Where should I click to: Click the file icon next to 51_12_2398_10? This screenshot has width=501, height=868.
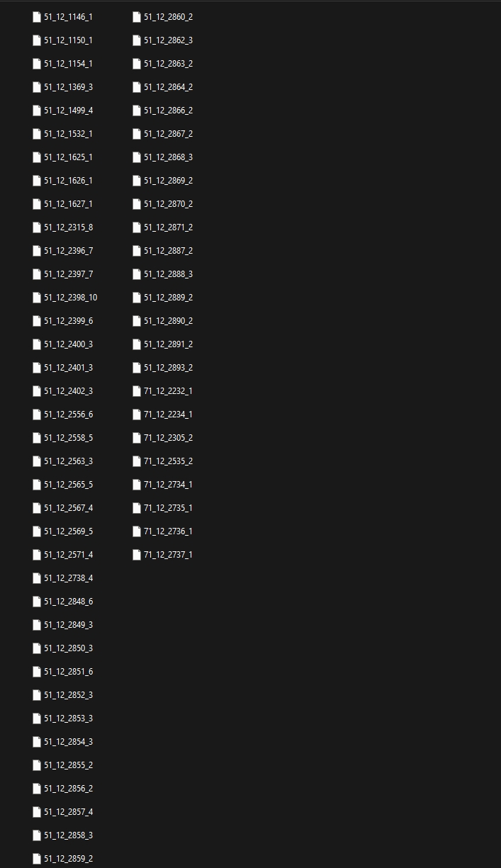pos(37,298)
